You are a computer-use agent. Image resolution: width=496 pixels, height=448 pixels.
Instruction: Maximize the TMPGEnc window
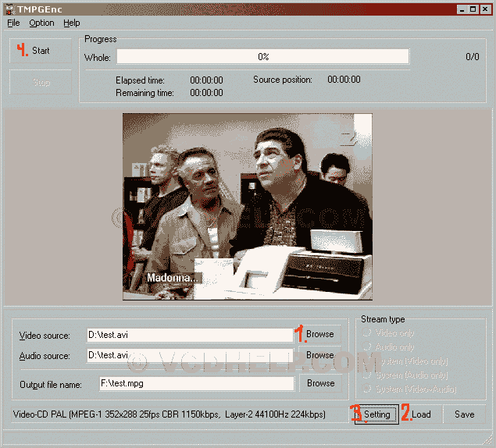coord(473,9)
